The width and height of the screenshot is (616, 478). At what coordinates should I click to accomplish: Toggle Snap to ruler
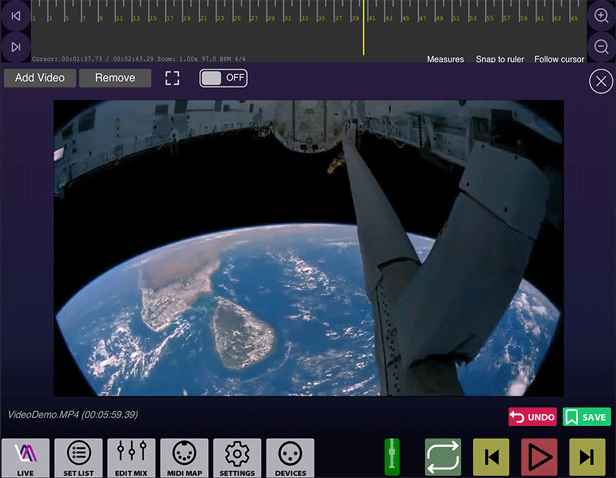[x=500, y=59]
